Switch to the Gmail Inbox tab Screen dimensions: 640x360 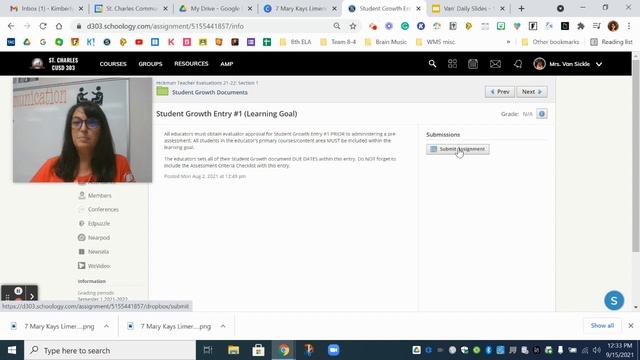click(46, 8)
